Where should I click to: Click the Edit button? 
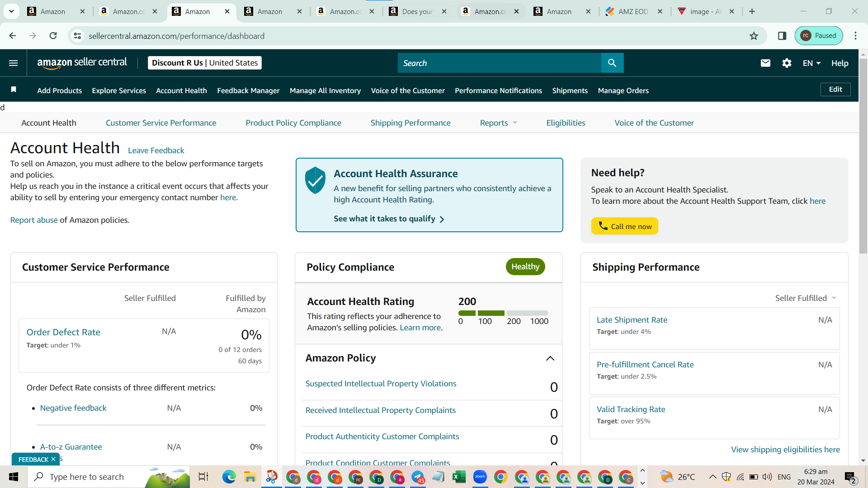click(x=835, y=89)
